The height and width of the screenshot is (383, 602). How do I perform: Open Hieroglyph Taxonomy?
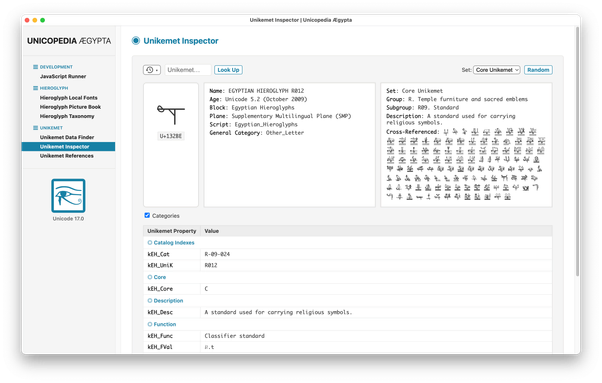click(67, 116)
